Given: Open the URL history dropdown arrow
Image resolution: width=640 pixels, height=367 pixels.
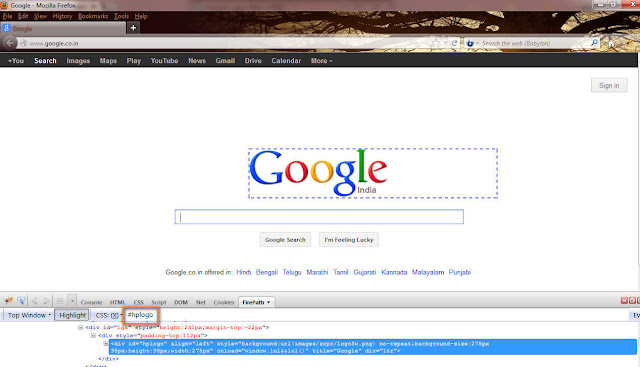Looking at the screenshot, I should [x=446, y=43].
